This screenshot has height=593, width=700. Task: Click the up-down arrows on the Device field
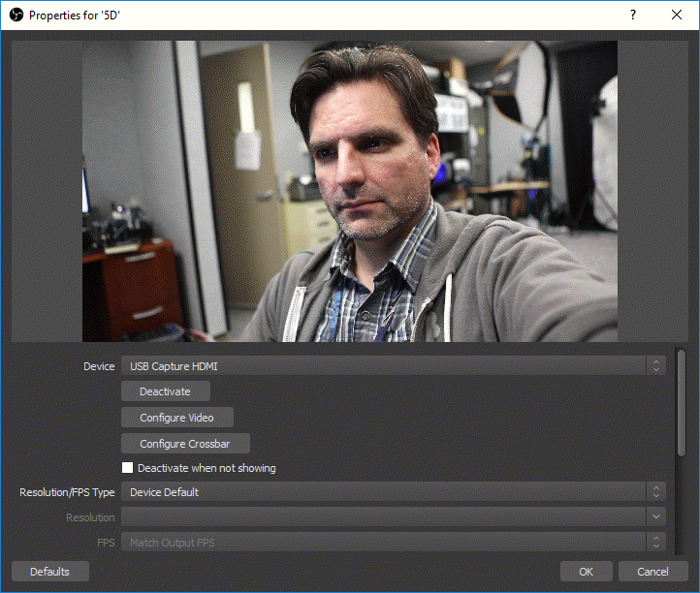[x=656, y=366]
